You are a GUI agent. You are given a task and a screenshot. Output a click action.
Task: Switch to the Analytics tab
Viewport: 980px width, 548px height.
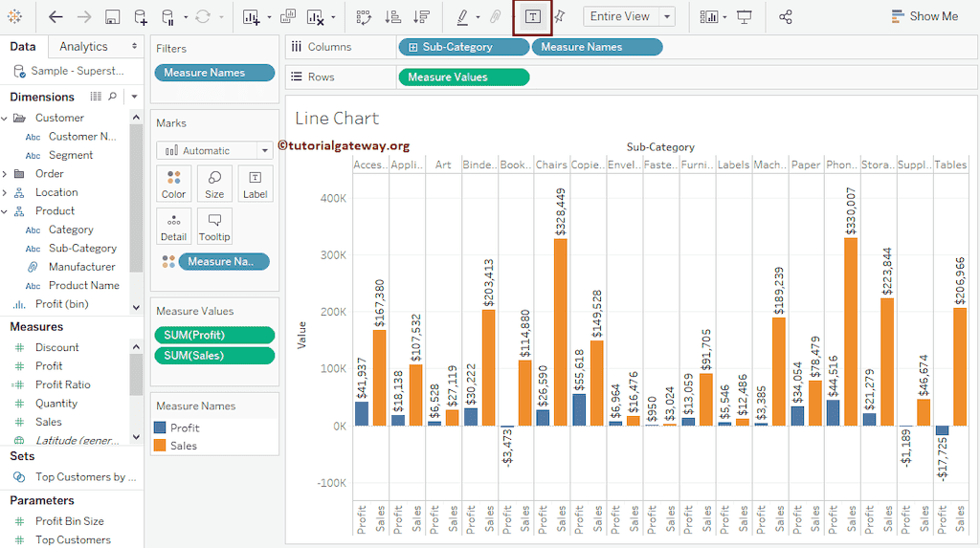[x=83, y=46]
